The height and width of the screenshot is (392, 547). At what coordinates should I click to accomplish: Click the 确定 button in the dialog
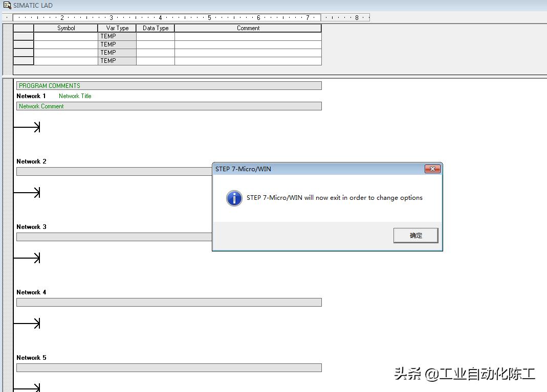415,236
